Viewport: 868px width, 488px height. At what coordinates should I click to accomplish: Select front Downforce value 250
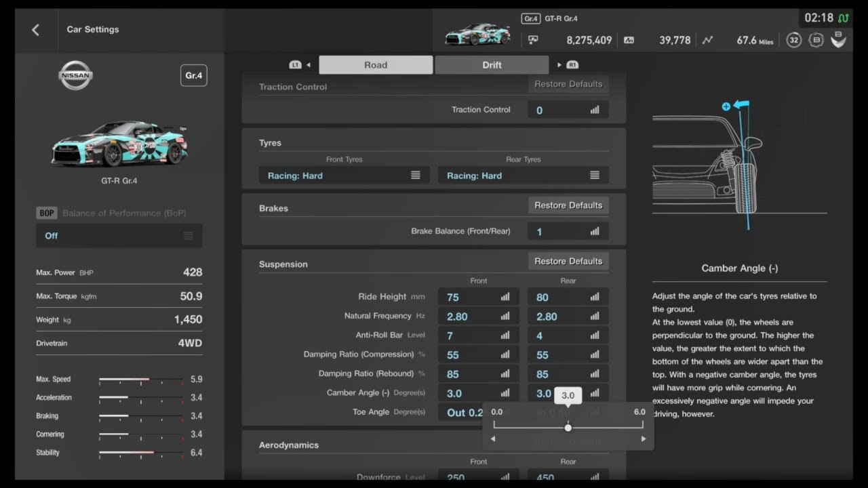[x=479, y=476]
